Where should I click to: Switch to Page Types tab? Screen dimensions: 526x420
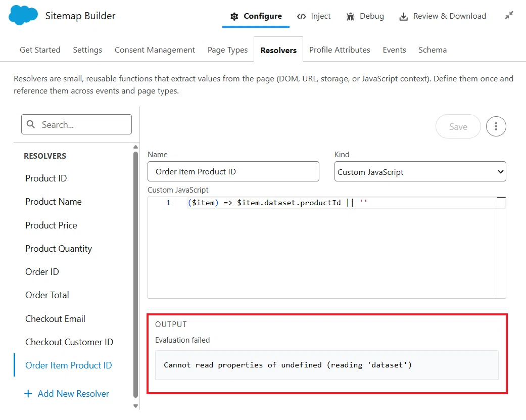tap(228, 50)
